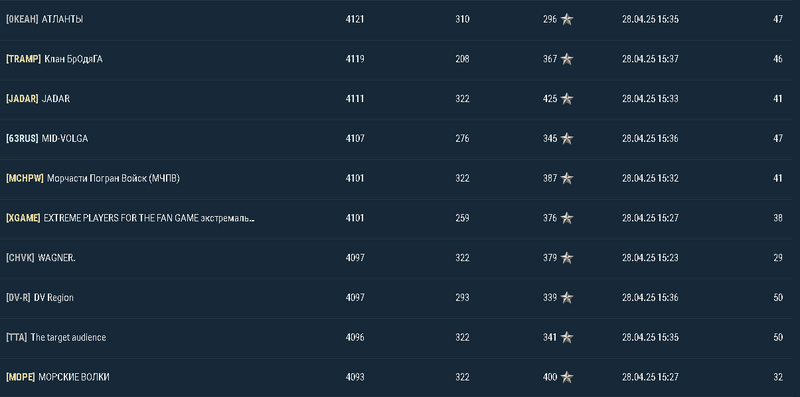Open the [63RUS] MID-VOLGA clan
Viewport: 800px width, 397px height.
click(47, 139)
